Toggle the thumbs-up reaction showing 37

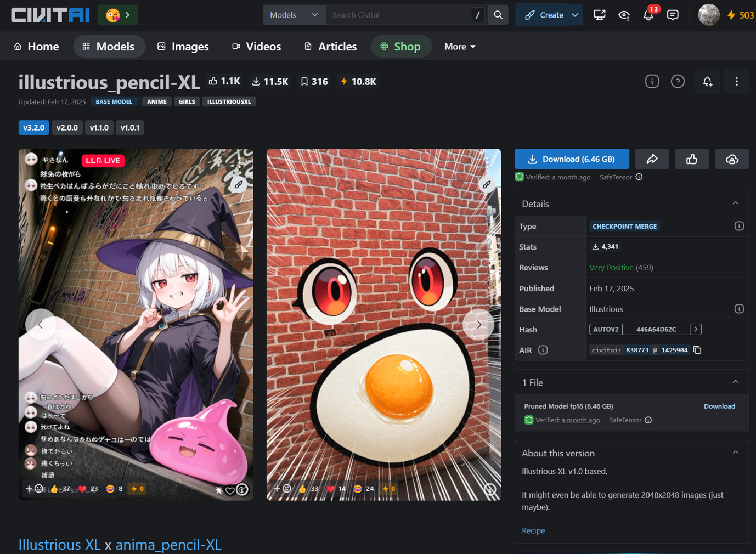[60, 489]
